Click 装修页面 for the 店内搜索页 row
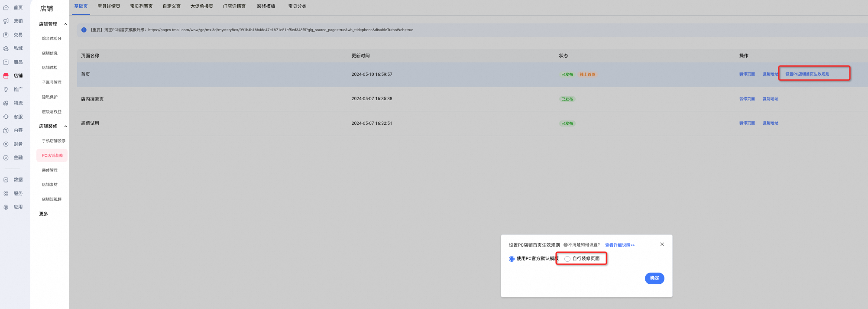Image resolution: width=868 pixels, height=309 pixels. [747, 99]
